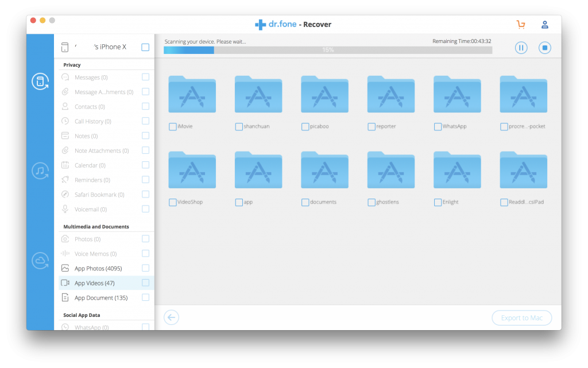This screenshot has width=588, height=368.
Task: Stop the device scan
Action: pos(545,48)
